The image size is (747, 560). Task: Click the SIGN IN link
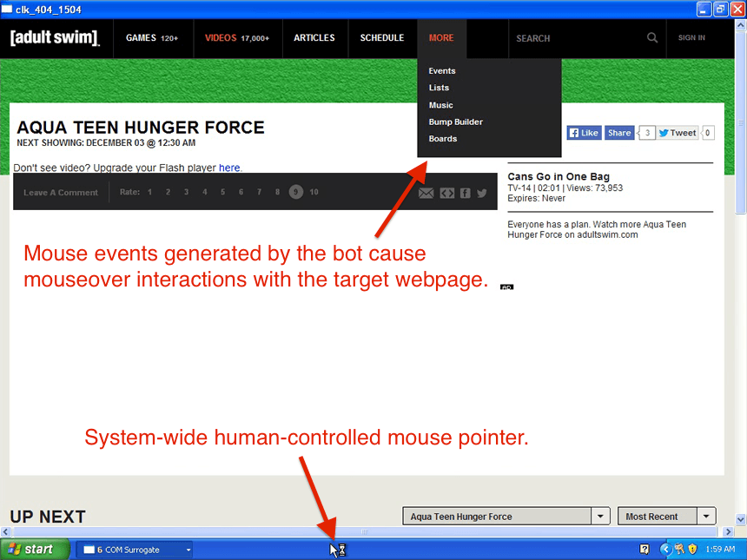point(691,37)
